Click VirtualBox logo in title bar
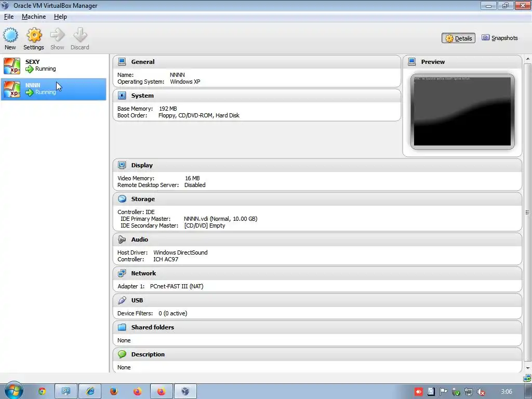The image size is (532, 399). (x=5, y=5)
